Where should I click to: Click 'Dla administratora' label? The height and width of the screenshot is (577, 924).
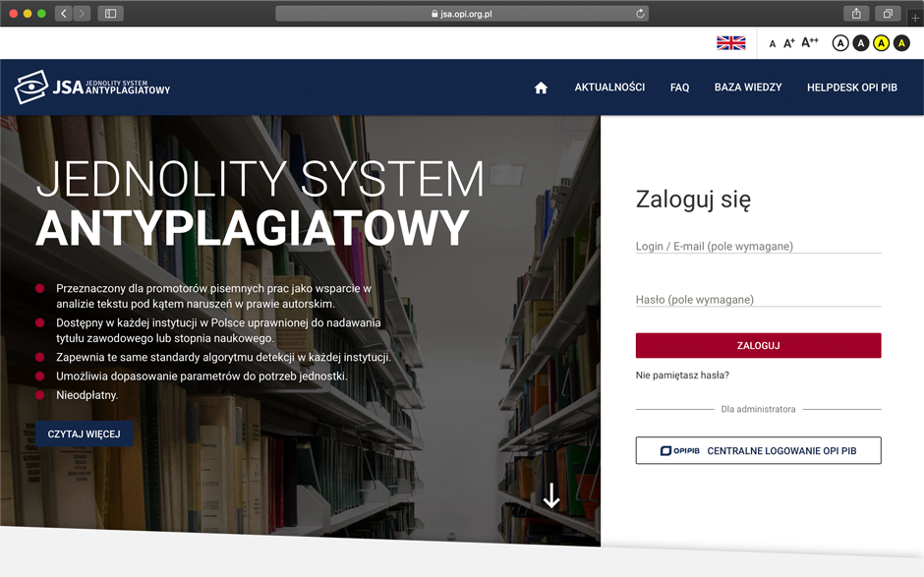coord(758,409)
